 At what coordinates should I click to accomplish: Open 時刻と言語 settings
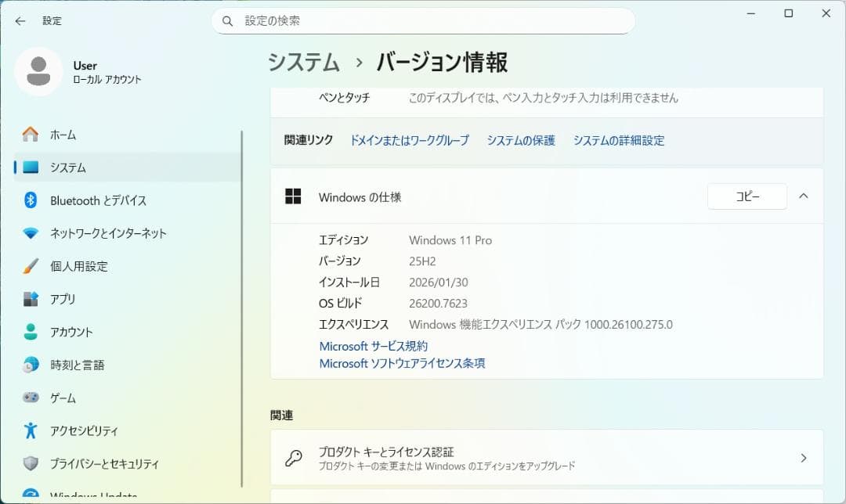pyautogui.click(x=128, y=365)
